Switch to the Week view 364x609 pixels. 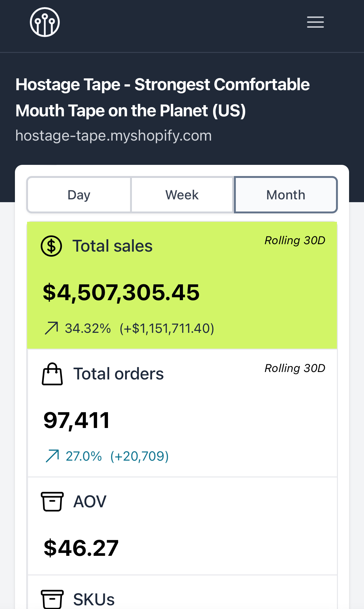pyautogui.click(x=182, y=195)
